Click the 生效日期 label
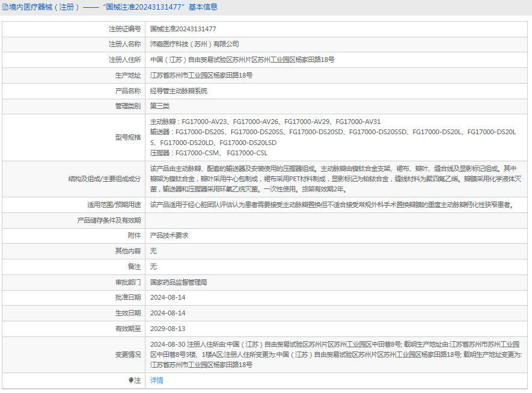532x393 pixels. (128, 313)
